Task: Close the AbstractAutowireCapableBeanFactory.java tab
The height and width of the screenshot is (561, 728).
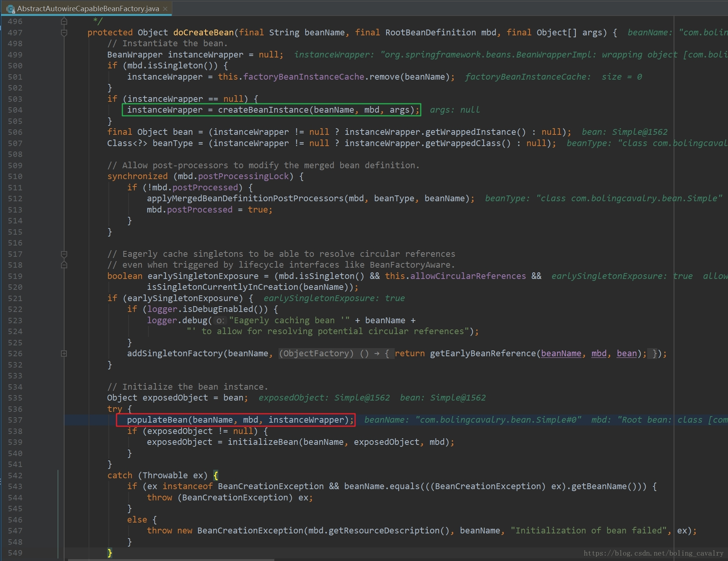Action: click(165, 9)
